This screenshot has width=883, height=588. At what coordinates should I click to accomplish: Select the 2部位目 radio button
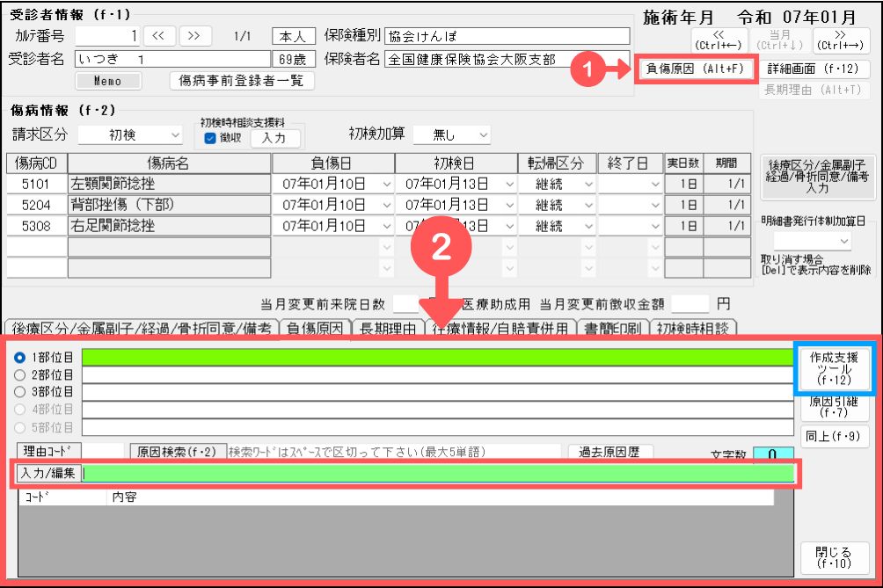pyautogui.click(x=21, y=374)
